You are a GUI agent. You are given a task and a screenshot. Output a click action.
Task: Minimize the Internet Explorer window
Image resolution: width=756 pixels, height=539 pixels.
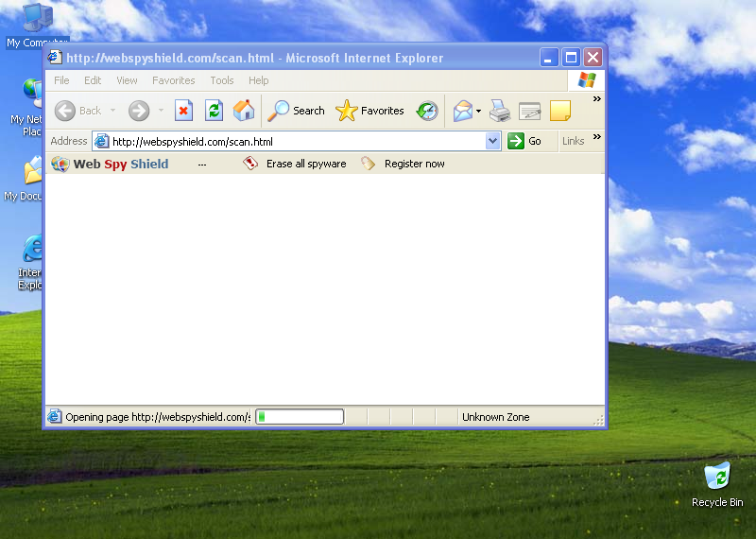549,58
